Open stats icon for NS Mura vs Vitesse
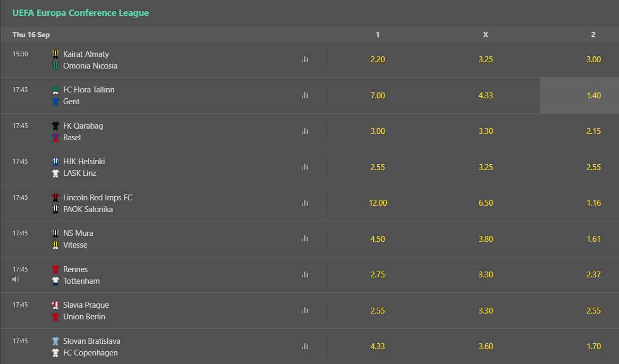 click(x=304, y=239)
